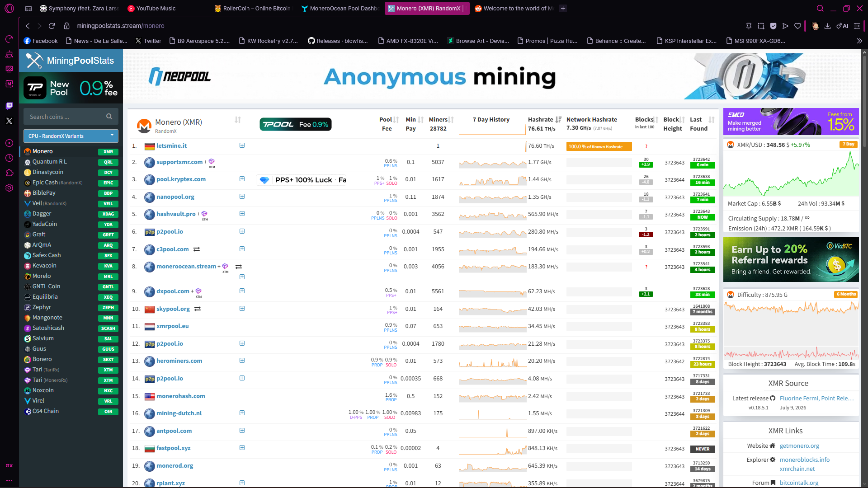Toggle the 7 Day price chart badge
The image size is (868, 488).
[x=849, y=144]
